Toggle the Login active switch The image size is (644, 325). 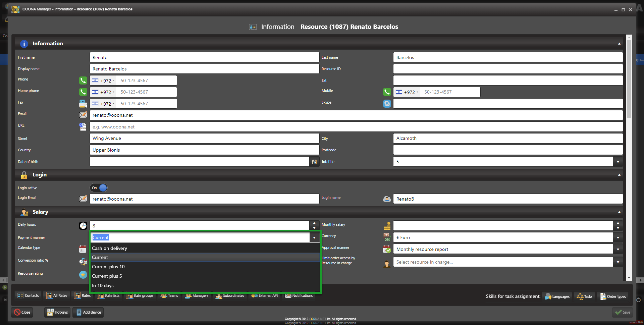pos(99,188)
